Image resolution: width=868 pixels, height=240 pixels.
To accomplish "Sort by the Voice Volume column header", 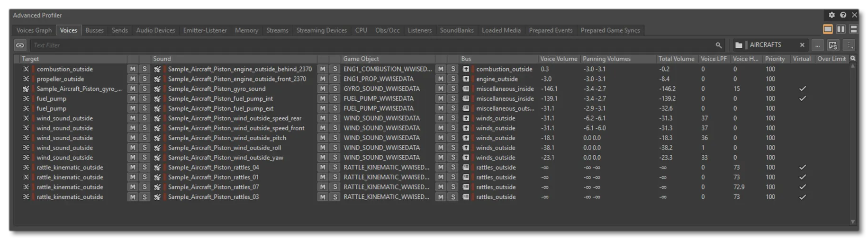I will (559, 59).
